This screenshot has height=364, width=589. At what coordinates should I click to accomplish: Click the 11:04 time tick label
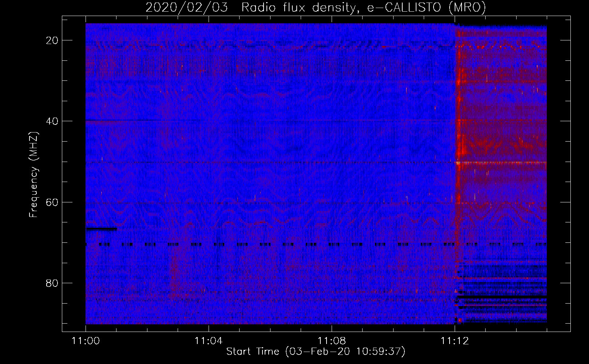click(x=209, y=341)
